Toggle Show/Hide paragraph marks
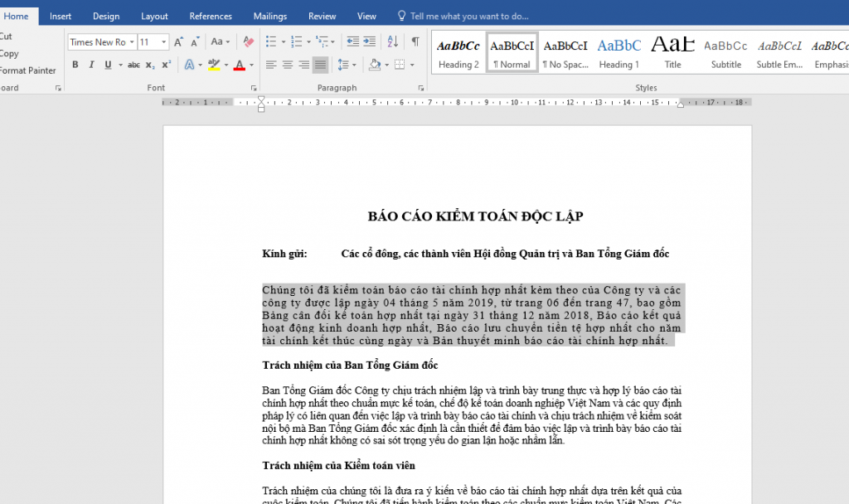The width and height of the screenshot is (849, 504). [x=415, y=41]
